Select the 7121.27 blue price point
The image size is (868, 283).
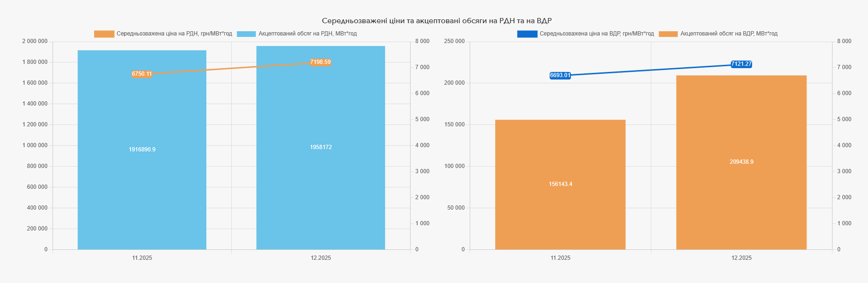coord(741,64)
